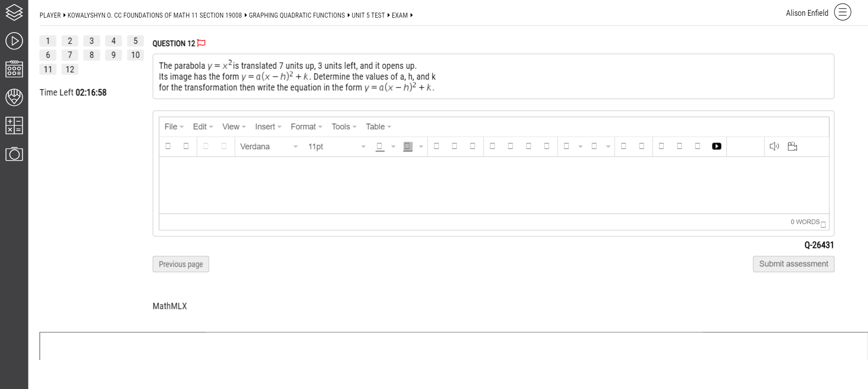
Task: Open the Table menu
Action: tap(378, 127)
